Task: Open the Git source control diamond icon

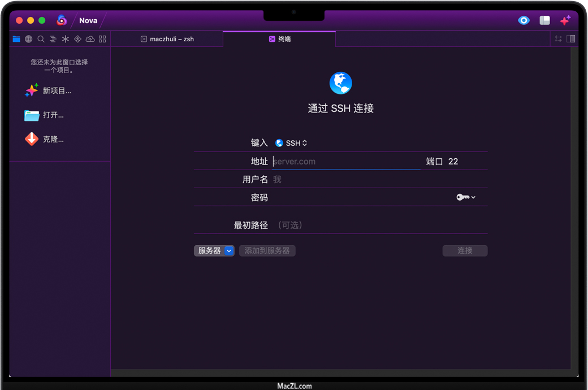Action: pos(78,39)
